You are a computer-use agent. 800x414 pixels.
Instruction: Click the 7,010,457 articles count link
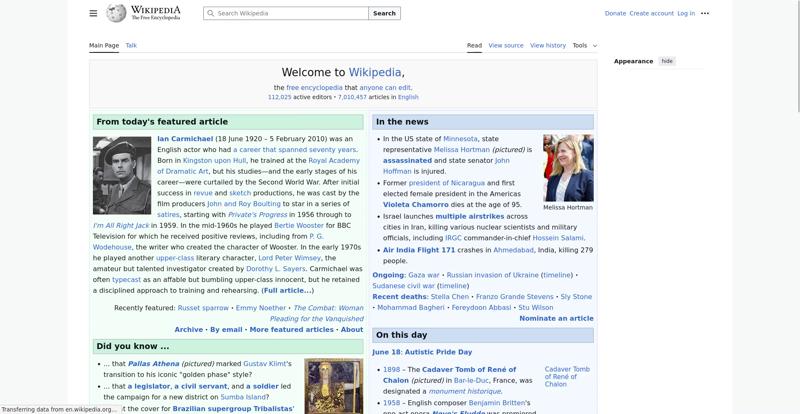point(352,97)
